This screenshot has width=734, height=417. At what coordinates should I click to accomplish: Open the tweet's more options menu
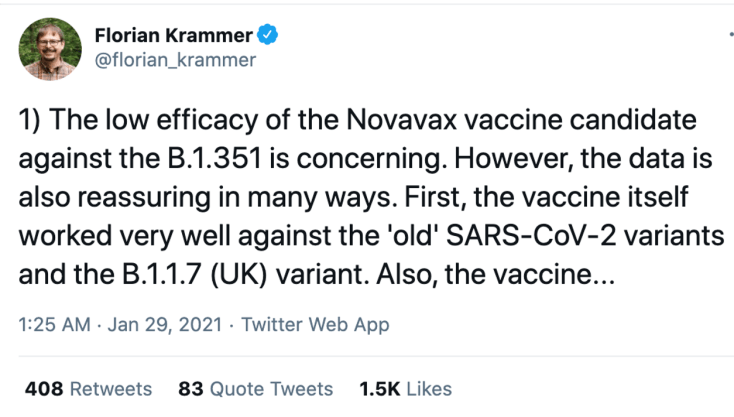click(x=728, y=33)
